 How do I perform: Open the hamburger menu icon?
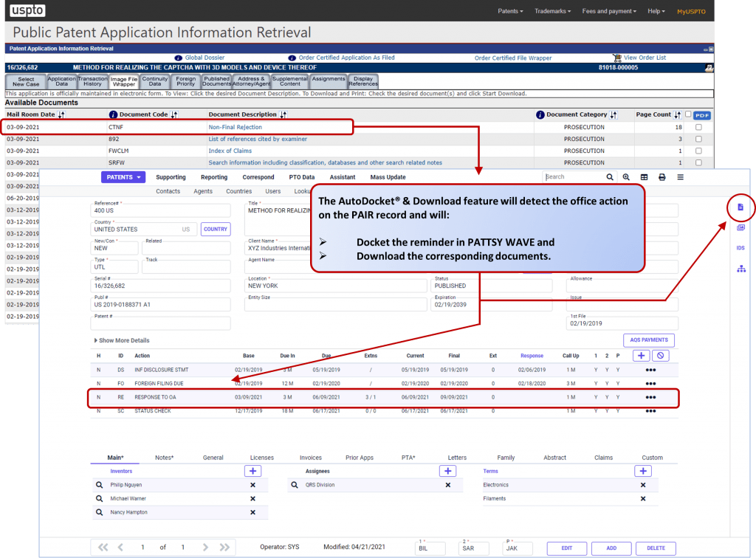tap(680, 177)
